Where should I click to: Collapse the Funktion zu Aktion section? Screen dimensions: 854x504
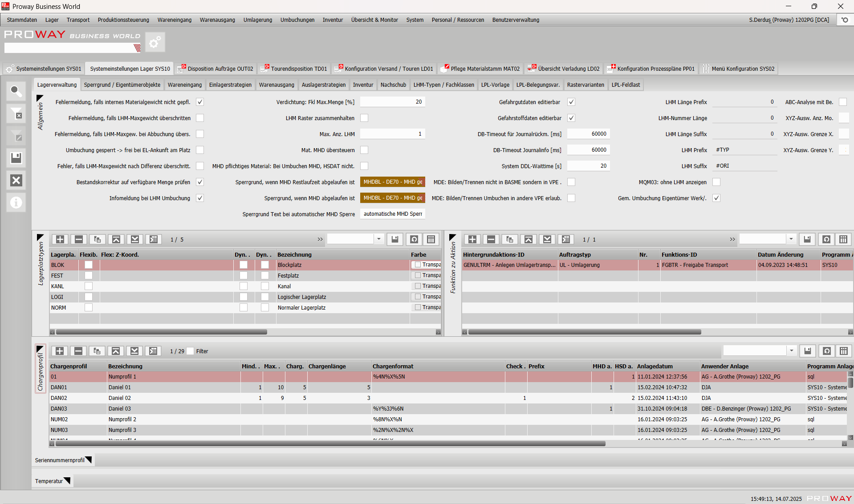(452, 238)
